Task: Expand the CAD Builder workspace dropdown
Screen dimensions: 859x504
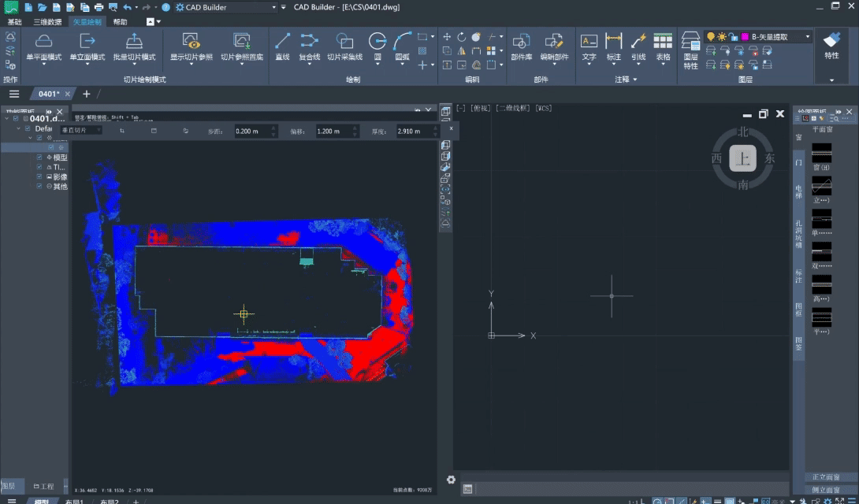Action: (x=273, y=7)
